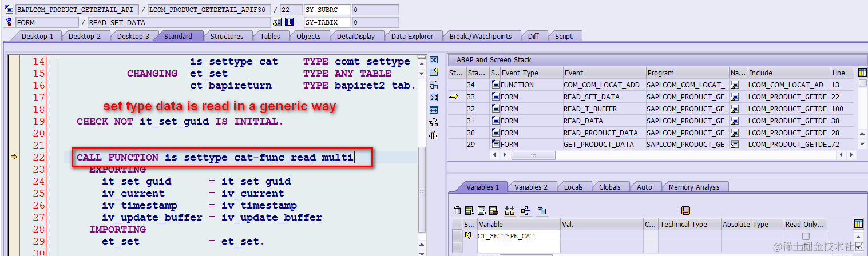Open the Tables tab

point(270,36)
